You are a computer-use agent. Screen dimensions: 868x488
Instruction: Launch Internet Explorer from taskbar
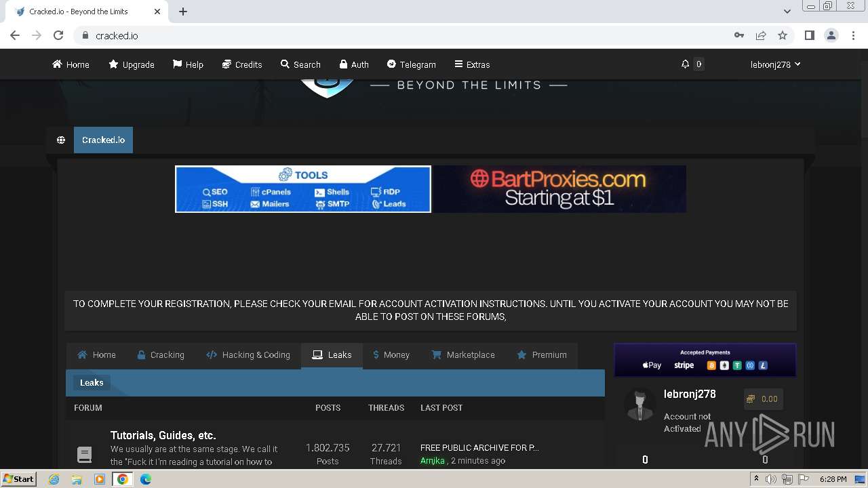(54, 479)
